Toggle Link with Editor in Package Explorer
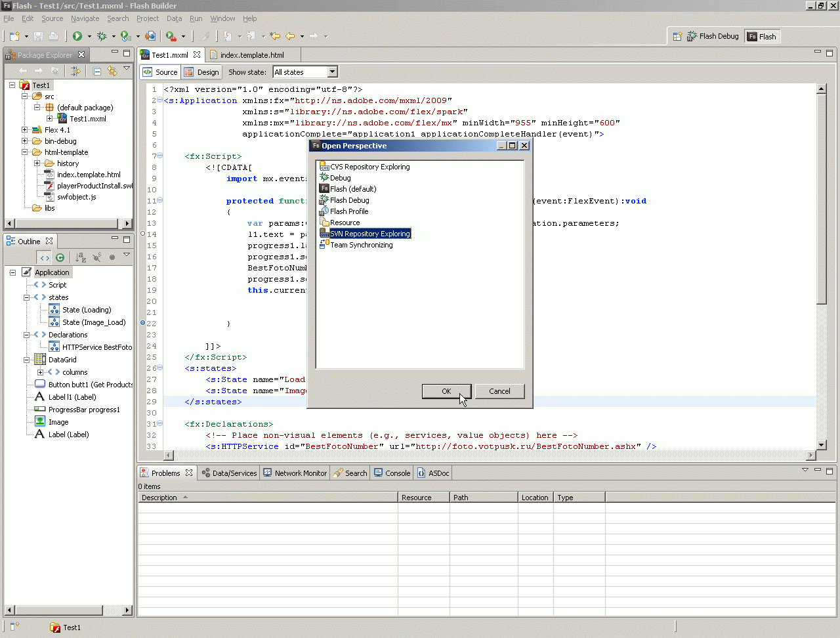The height and width of the screenshot is (638, 840). [x=112, y=71]
